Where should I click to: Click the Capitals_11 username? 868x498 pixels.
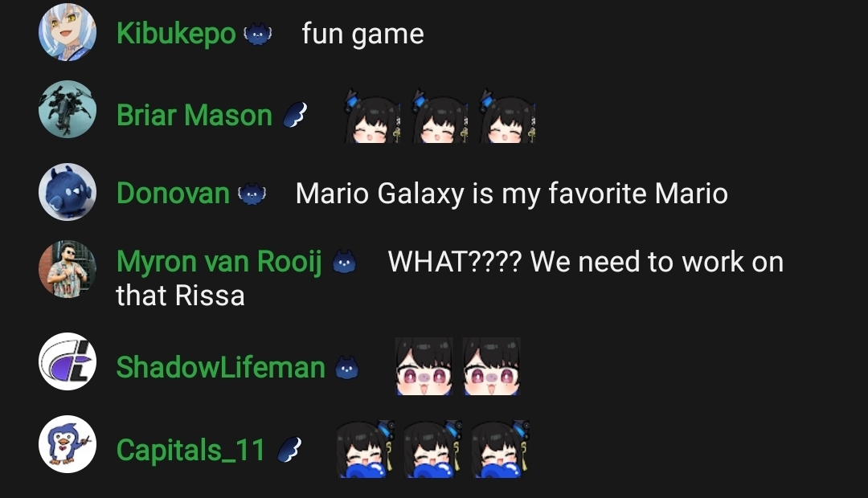click(191, 451)
